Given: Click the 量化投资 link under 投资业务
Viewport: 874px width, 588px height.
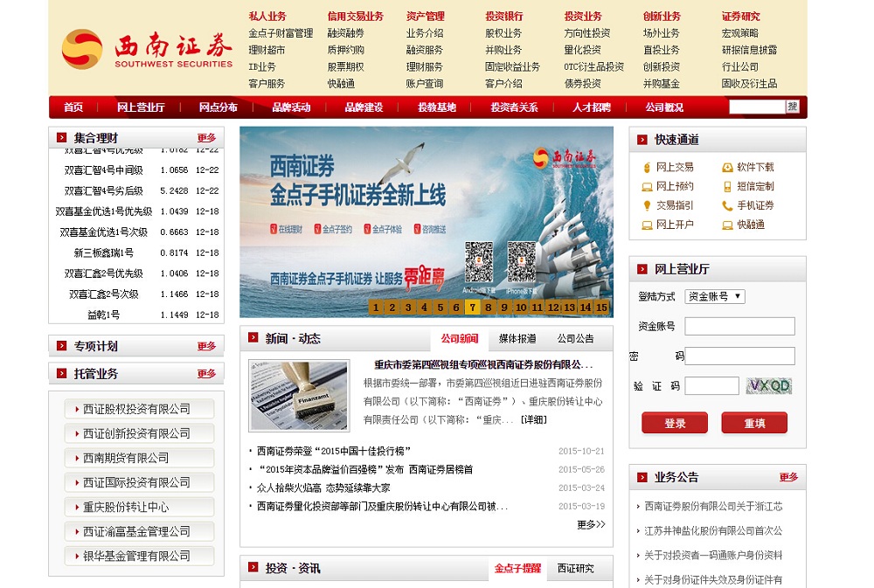Looking at the screenshot, I should point(582,50).
